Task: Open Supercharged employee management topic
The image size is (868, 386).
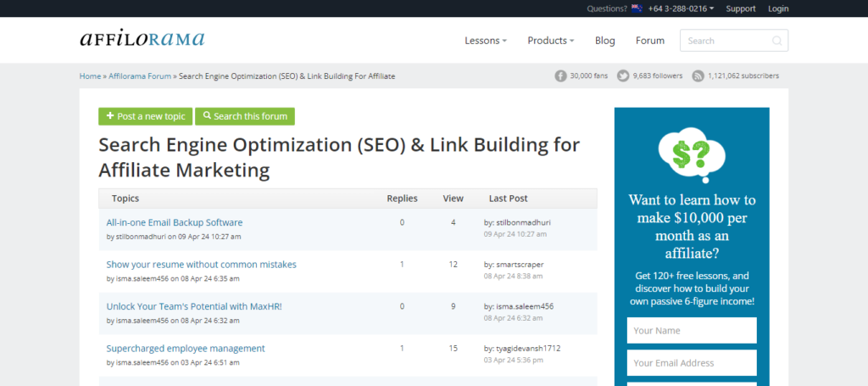Action: pyautogui.click(x=186, y=348)
